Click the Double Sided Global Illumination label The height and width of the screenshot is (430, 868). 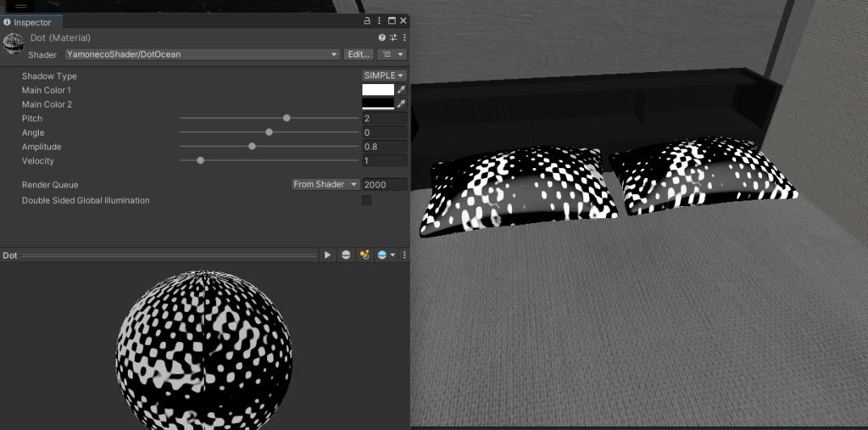click(86, 200)
